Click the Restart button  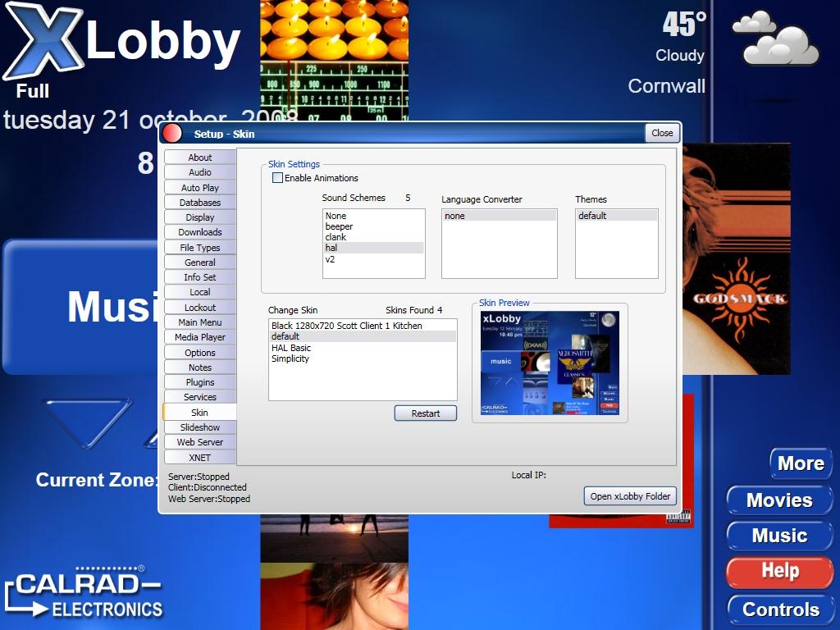point(426,413)
